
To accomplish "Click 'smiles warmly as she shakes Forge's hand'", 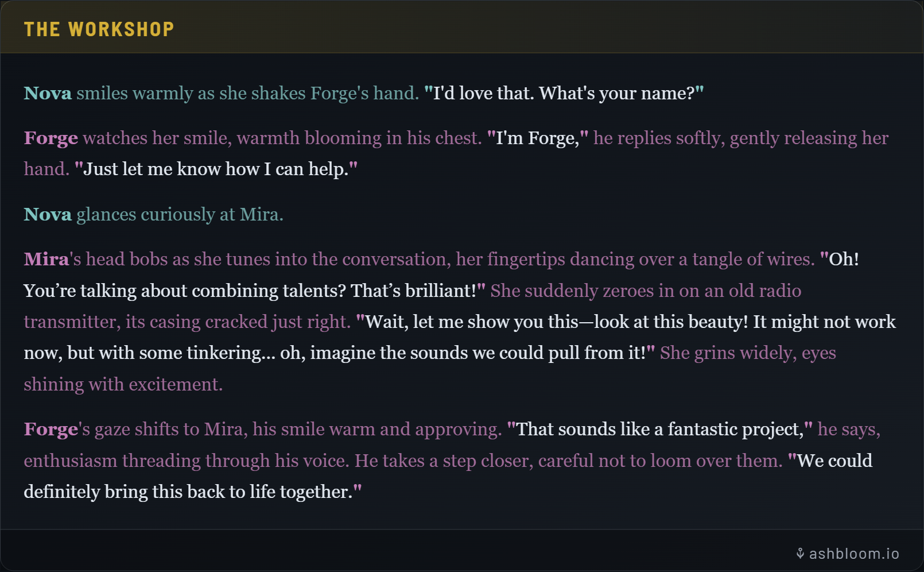I will click(247, 93).
